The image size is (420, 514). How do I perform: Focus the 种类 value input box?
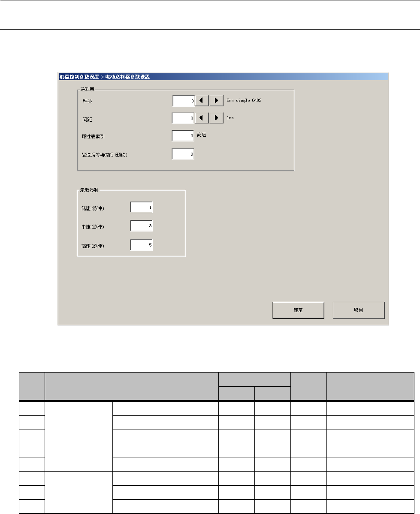tap(184, 101)
